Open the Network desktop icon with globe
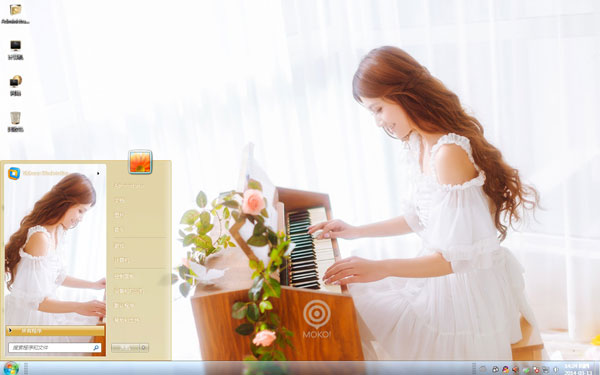The height and width of the screenshot is (375, 600). tap(15, 86)
